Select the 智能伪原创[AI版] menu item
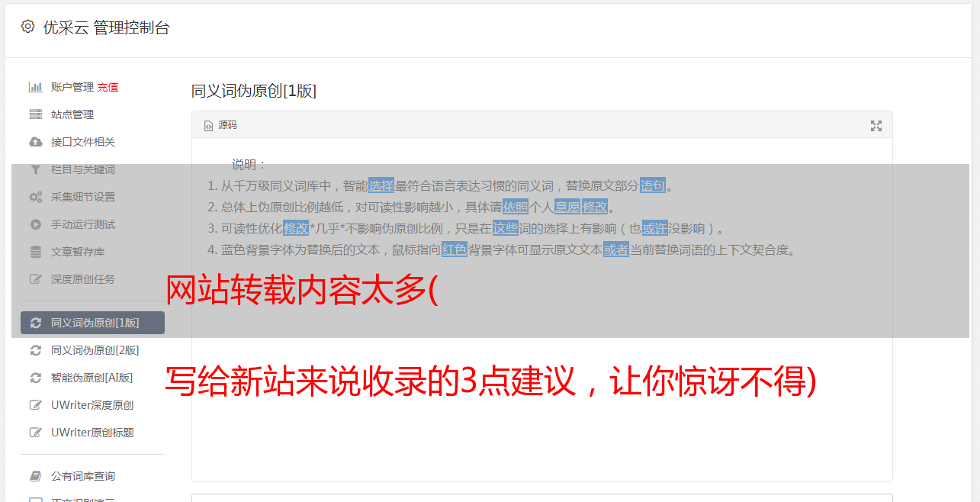980x502 pixels. coord(92,378)
